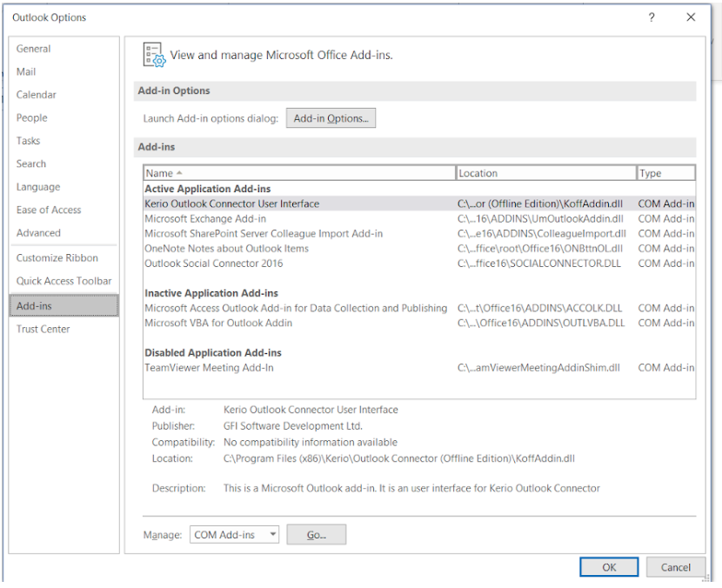Viewport: 722px width, 588px height.
Task: Click the Add-ins gear icon in header
Action: [x=154, y=55]
